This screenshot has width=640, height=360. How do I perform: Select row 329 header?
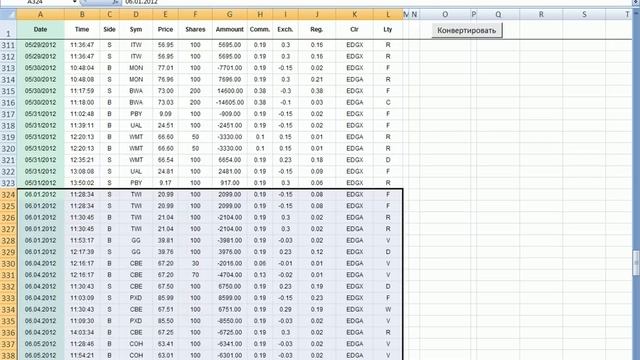[x=8, y=252]
